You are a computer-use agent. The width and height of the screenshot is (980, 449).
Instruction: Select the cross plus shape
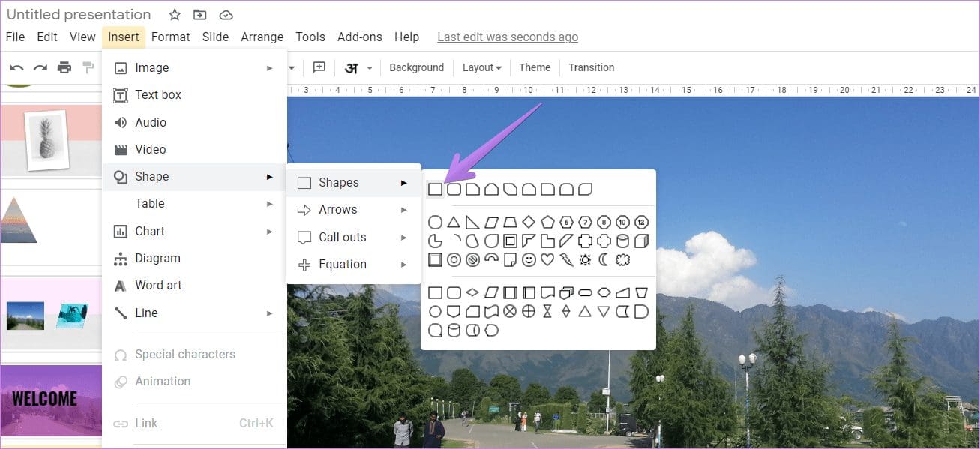point(585,241)
